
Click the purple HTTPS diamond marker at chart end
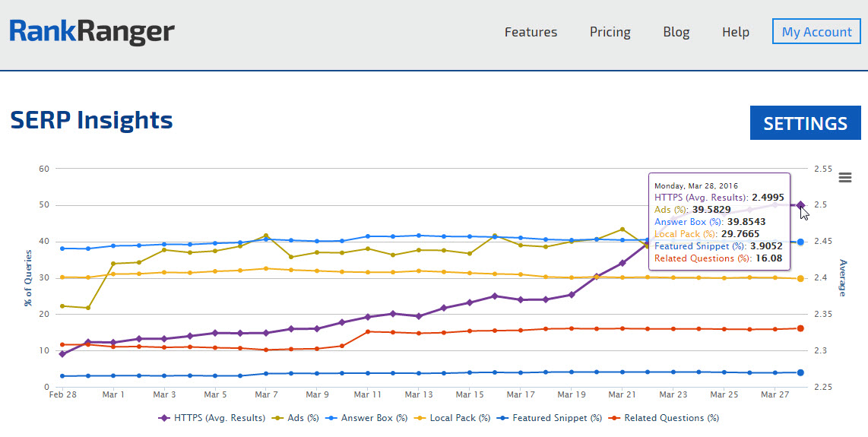tap(800, 205)
